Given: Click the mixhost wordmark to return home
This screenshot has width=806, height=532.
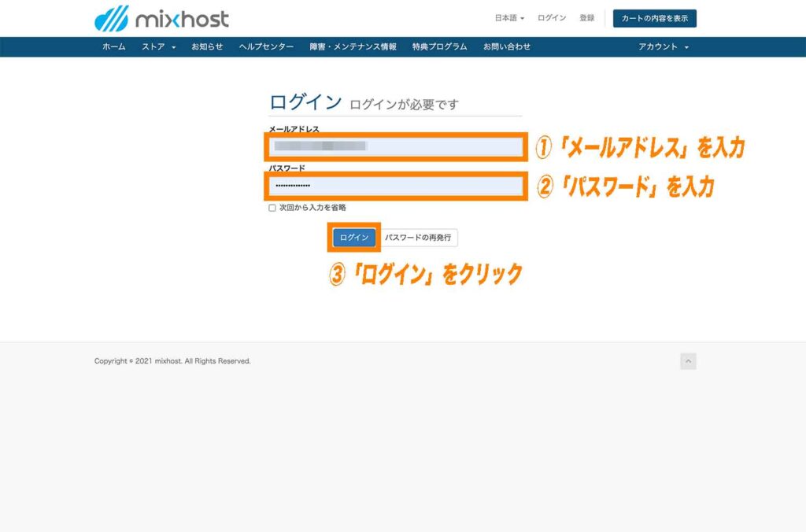Looking at the screenshot, I should (x=182, y=18).
